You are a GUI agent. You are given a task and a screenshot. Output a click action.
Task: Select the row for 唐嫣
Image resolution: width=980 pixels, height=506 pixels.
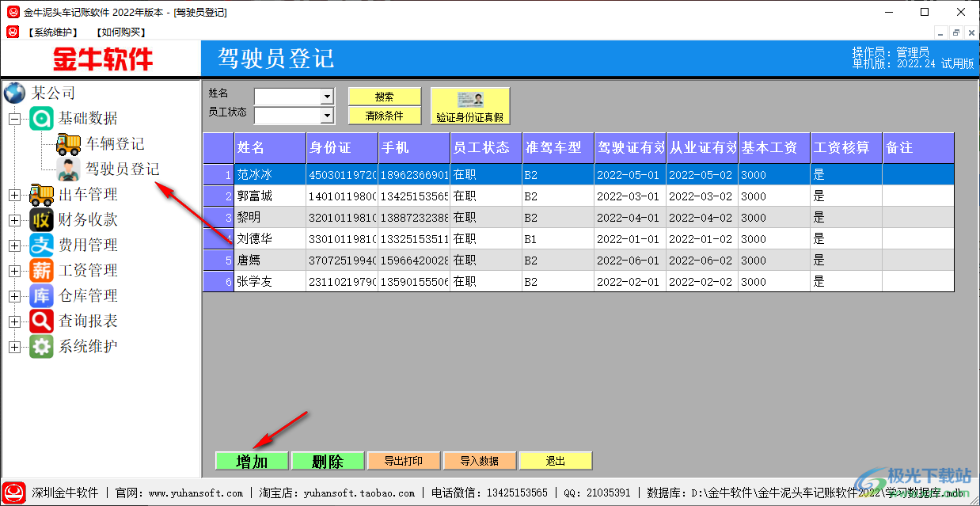[x=579, y=260]
